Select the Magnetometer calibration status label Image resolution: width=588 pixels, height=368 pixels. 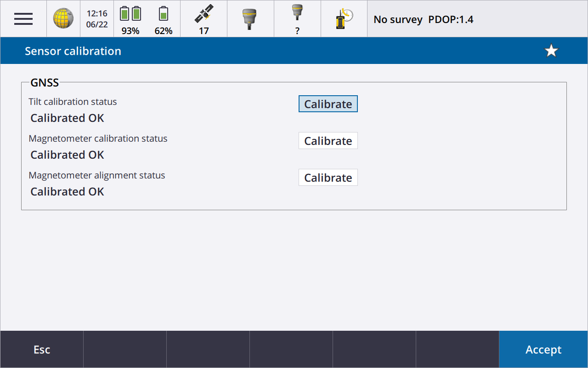coord(98,138)
